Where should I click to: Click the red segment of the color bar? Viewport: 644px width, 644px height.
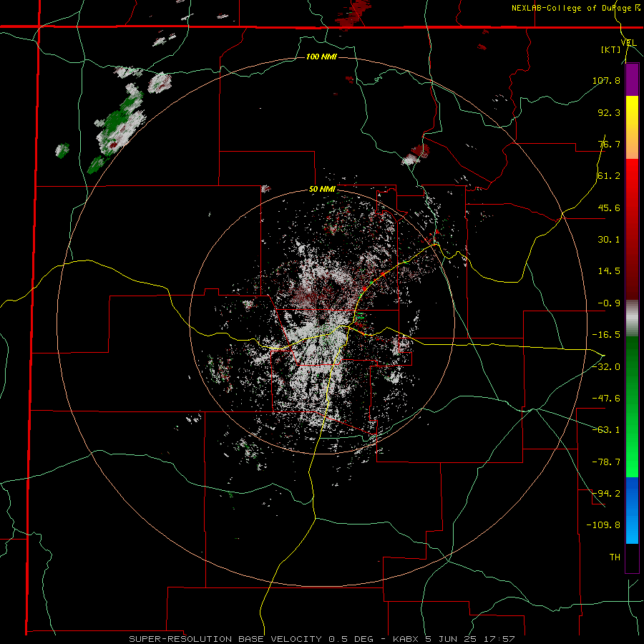[632, 229]
